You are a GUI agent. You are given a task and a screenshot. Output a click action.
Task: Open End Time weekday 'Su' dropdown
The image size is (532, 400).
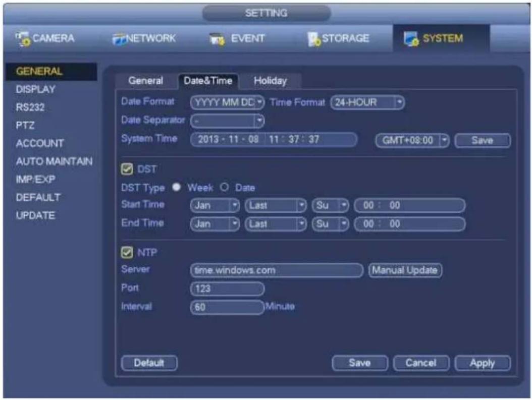331,224
